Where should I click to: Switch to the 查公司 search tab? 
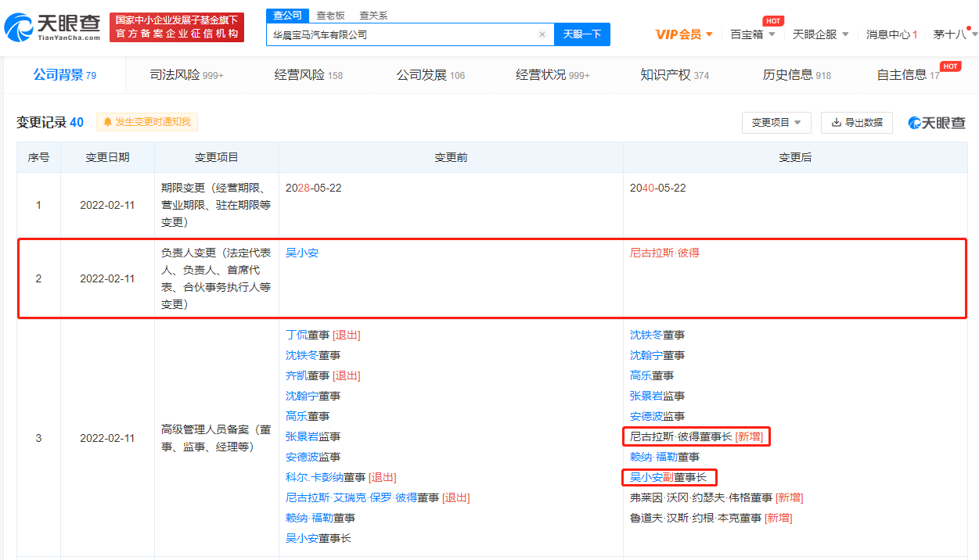click(287, 16)
